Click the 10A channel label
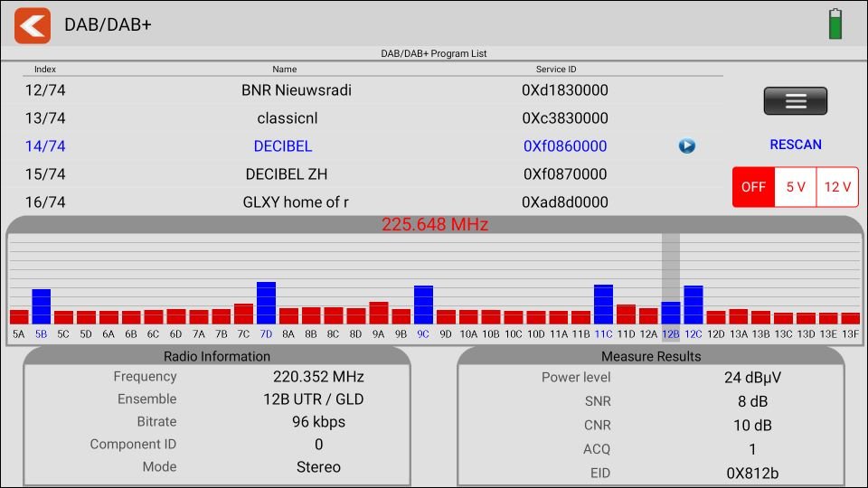Screen dimensions: 868x488 (468, 334)
